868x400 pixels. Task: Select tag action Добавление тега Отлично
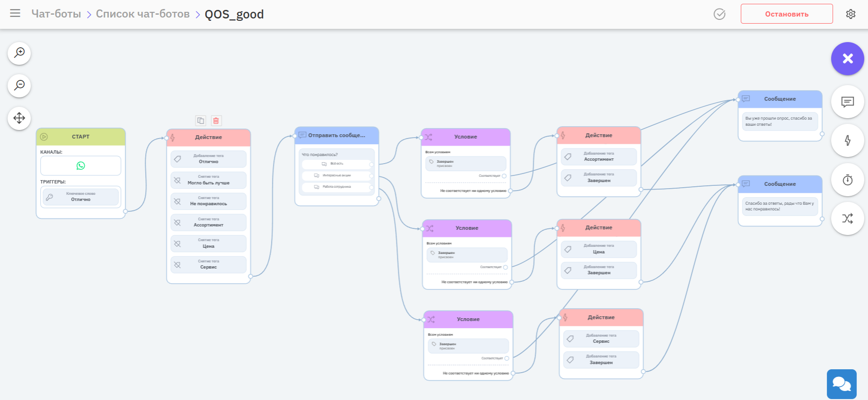[209, 159]
